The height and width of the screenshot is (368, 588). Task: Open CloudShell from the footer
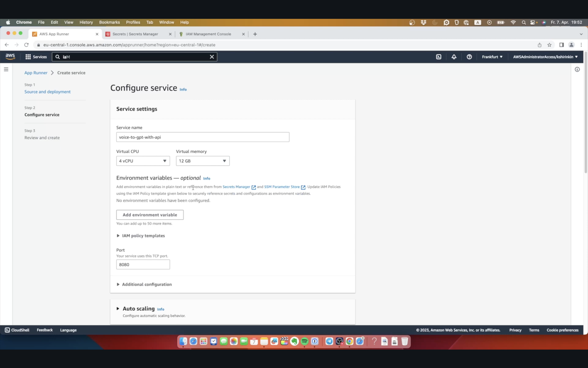pos(17,330)
